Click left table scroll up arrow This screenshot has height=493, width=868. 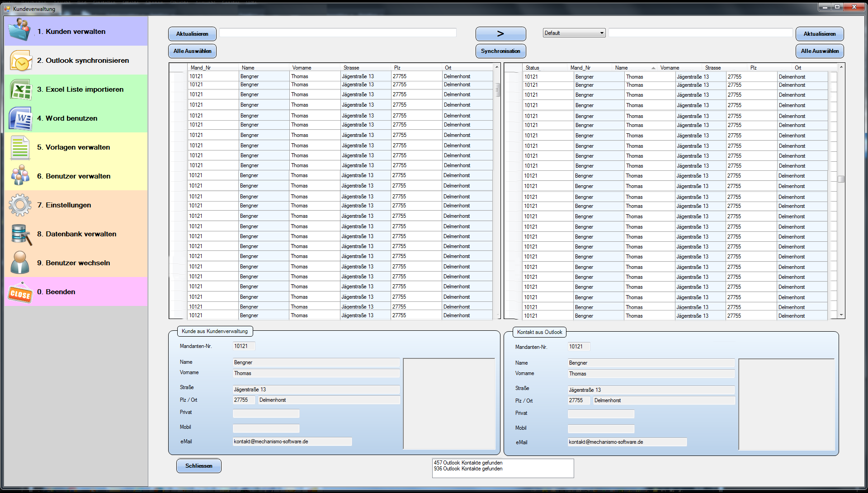coord(497,67)
